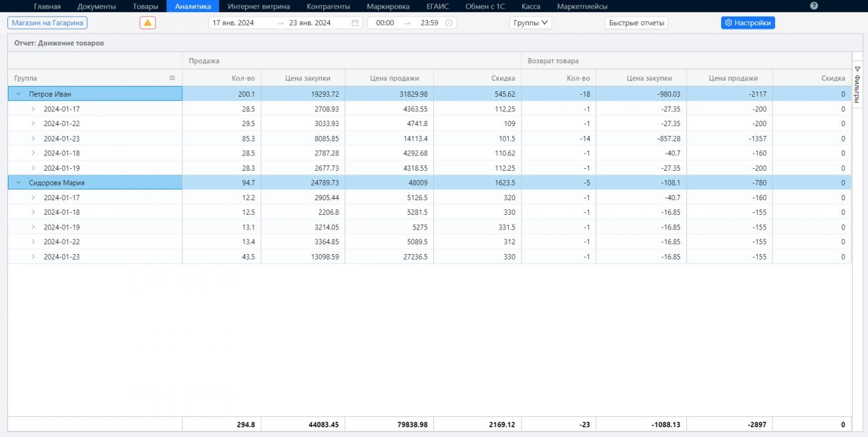
Task: Sort by Цена продажи column in Продажа
Action: (394, 78)
